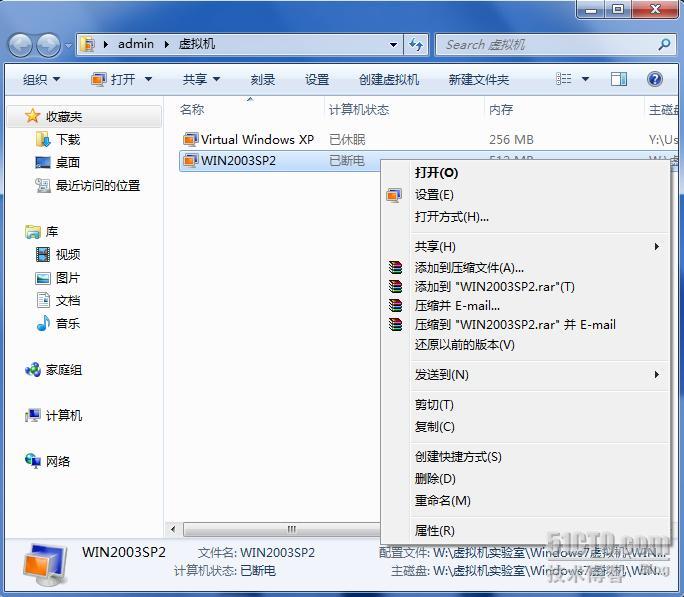The image size is (684, 597).
Task: Click the blue Help question mark icon
Action: pyautogui.click(x=654, y=79)
